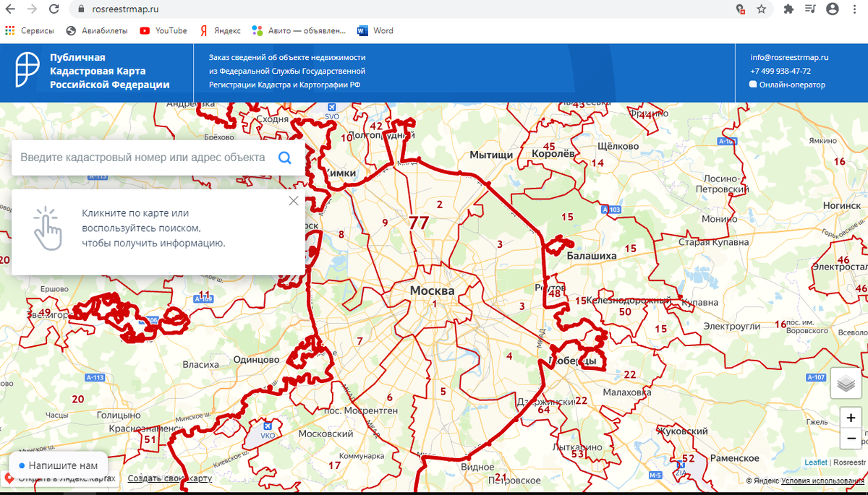Image resolution: width=868 pixels, height=495 pixels.
Task: Open the Word bookmark
Action: (375, 30)
